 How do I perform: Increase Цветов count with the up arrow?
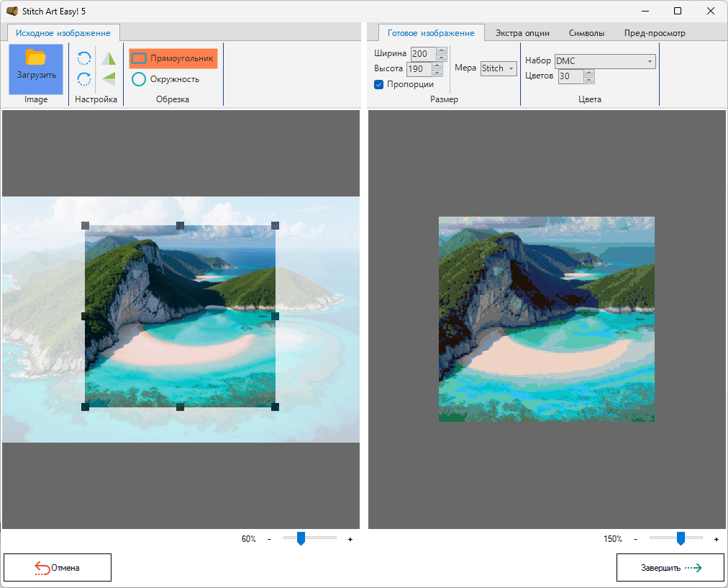pos(589,73)
